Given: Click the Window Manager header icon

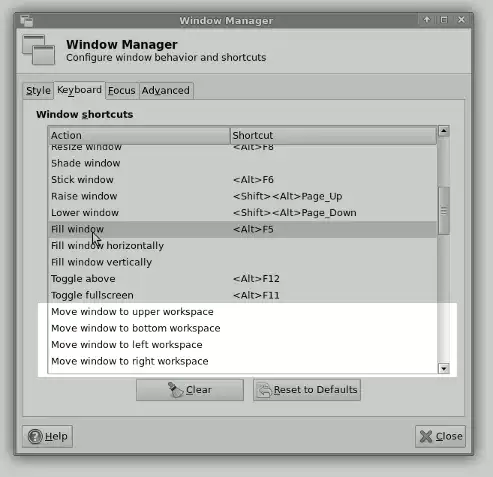Looking at the screenshot, I should click(x=39, y=50).
